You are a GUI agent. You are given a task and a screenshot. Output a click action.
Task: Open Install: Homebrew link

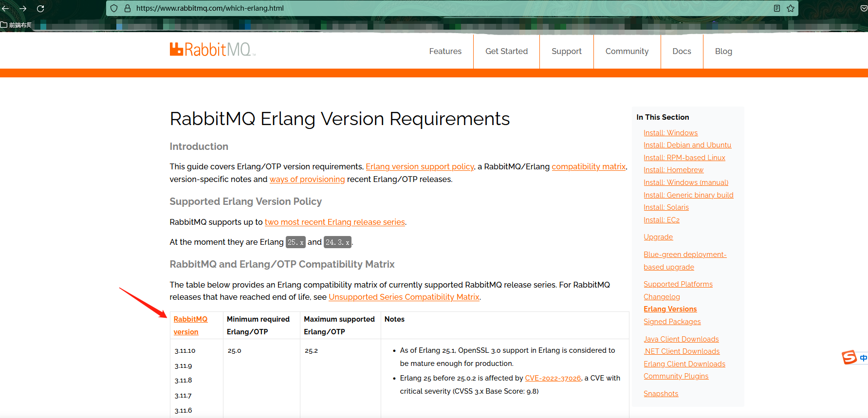point(673,170)
